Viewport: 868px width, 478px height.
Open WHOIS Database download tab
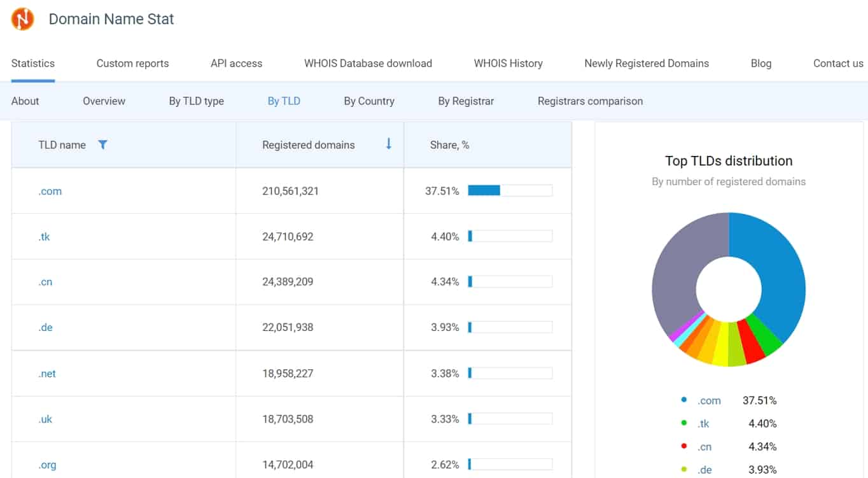(x=368, y=63)
